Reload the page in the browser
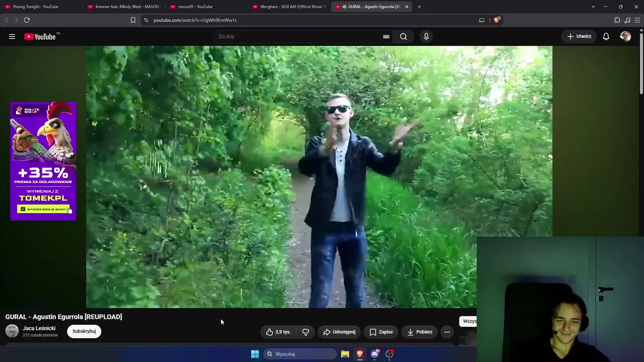The image size is (644, 362). tap(27, 20)
